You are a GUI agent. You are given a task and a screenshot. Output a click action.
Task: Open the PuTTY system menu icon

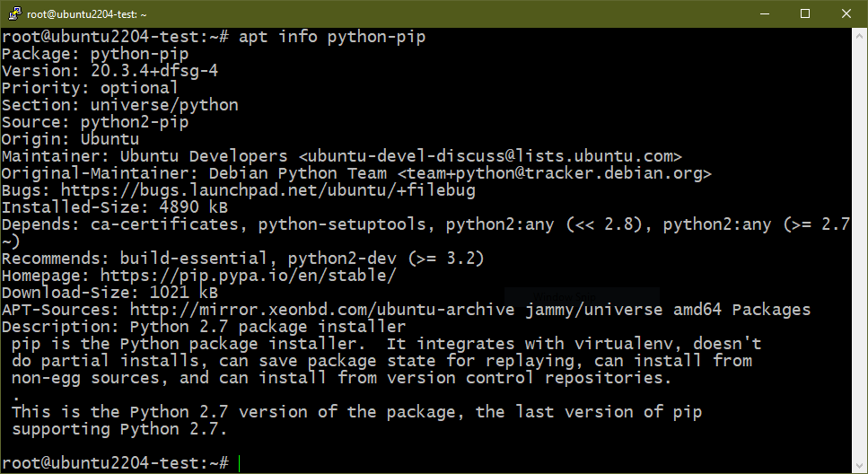(15, 13)
